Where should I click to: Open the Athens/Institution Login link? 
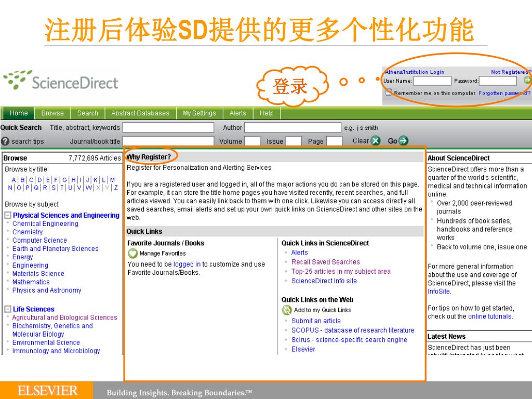(x=414, y=72)
